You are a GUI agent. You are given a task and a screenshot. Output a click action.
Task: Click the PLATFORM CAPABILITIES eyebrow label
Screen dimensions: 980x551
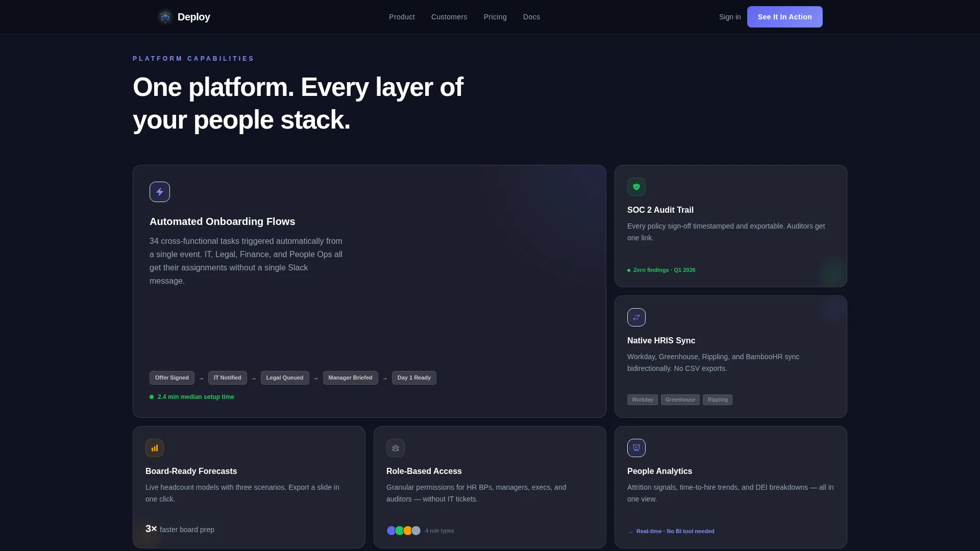pos(193,59)
